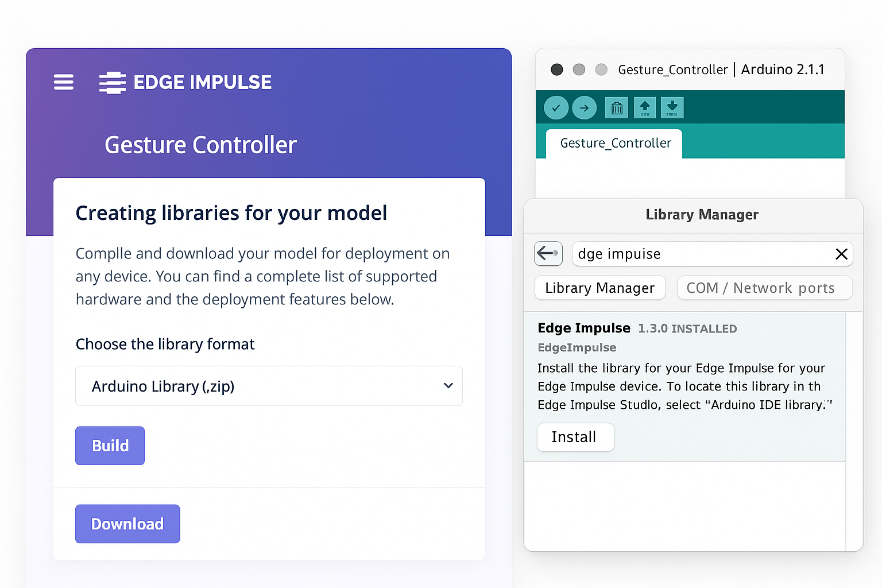Click the Upload arrow button in Arduino
The width and height of the screenshot is (882, 588).
[x=584, y=107]
